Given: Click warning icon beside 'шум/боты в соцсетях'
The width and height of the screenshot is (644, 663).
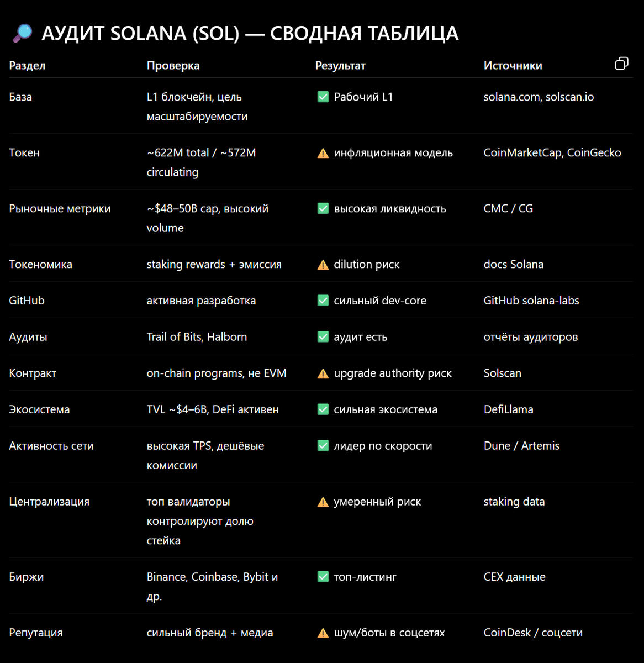Looking at the screenshot, I should [323, 633].
